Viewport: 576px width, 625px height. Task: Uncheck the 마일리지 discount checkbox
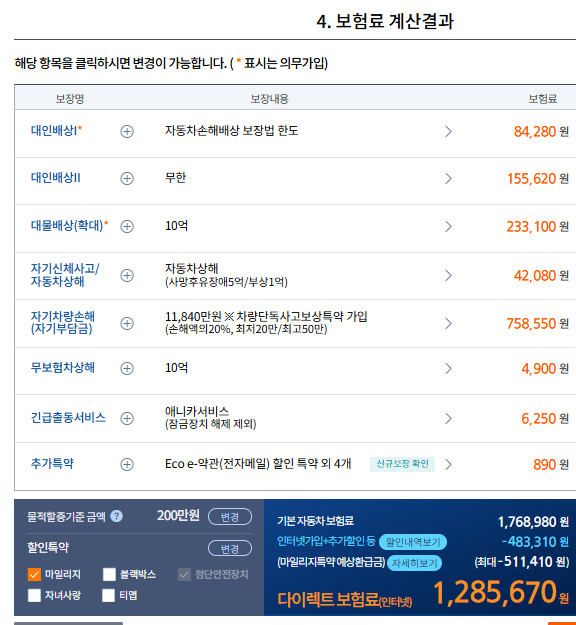[34, 574]
